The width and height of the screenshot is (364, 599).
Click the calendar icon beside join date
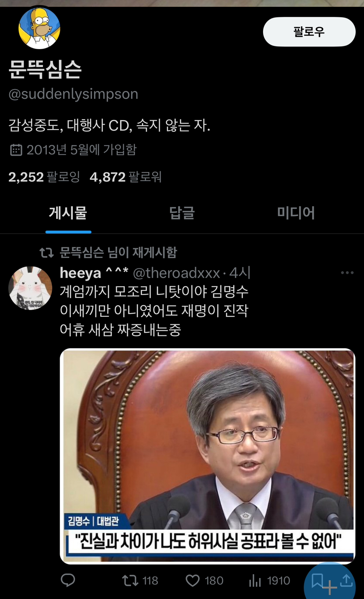point(16,150)
